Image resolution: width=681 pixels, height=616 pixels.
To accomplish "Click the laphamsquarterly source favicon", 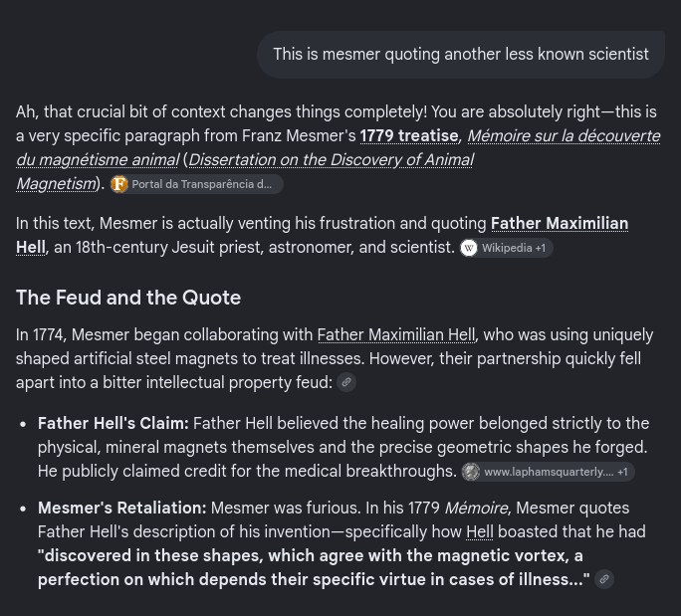I will [x=471, y=472].
